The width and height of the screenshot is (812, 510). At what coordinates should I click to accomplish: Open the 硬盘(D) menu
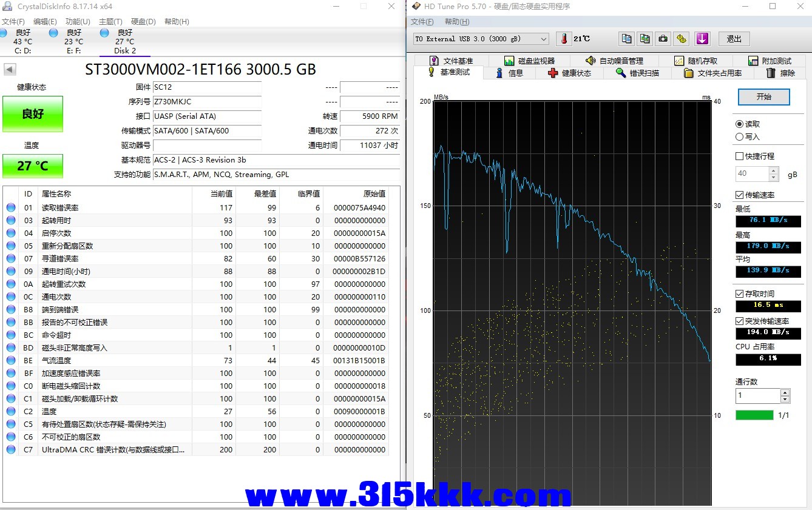coord(143,21)
